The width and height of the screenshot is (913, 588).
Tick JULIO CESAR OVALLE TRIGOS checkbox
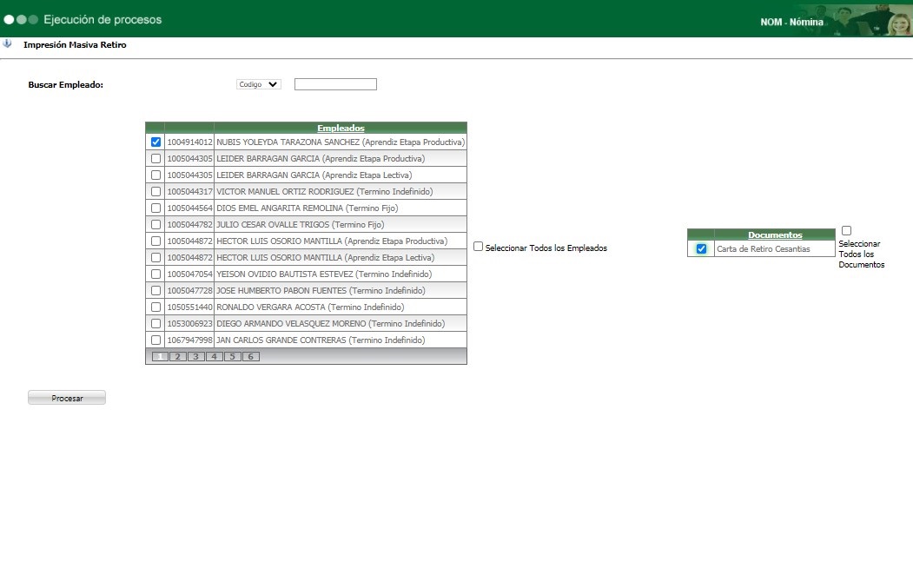pos(155,224)
